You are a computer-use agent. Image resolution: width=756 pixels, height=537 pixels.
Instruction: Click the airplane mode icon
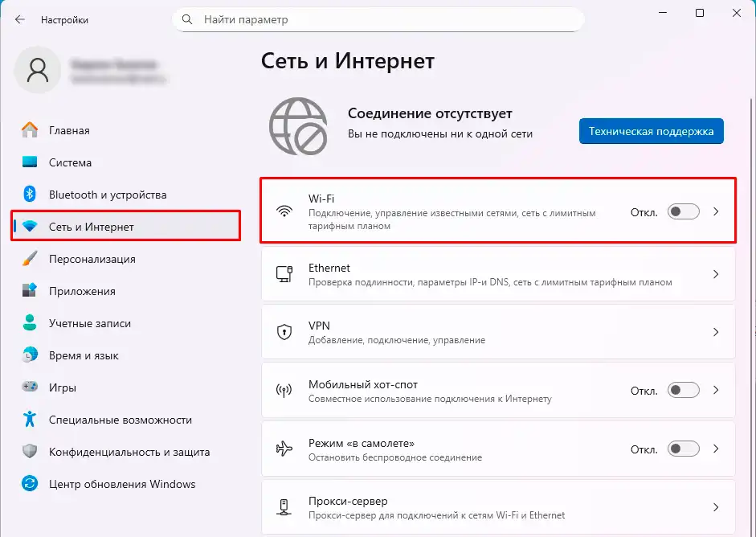284,448
